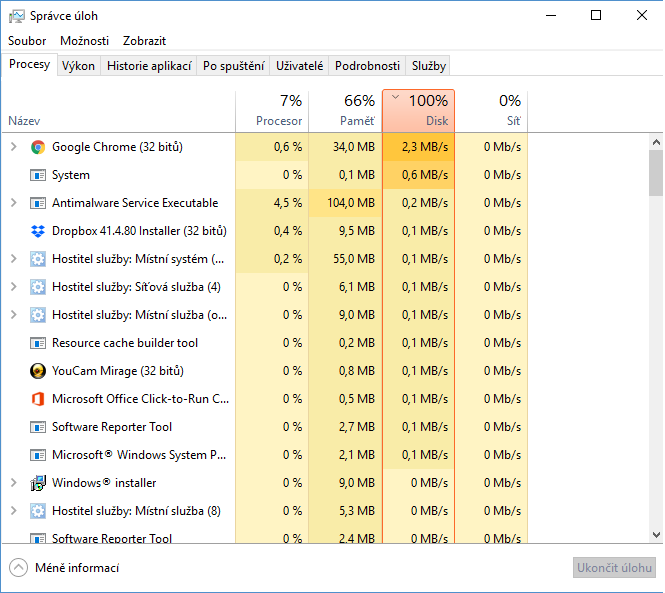Viewport: 665px width, 593px height.
Task: Click the 4,5 % processor value
Action: point(288,203)
